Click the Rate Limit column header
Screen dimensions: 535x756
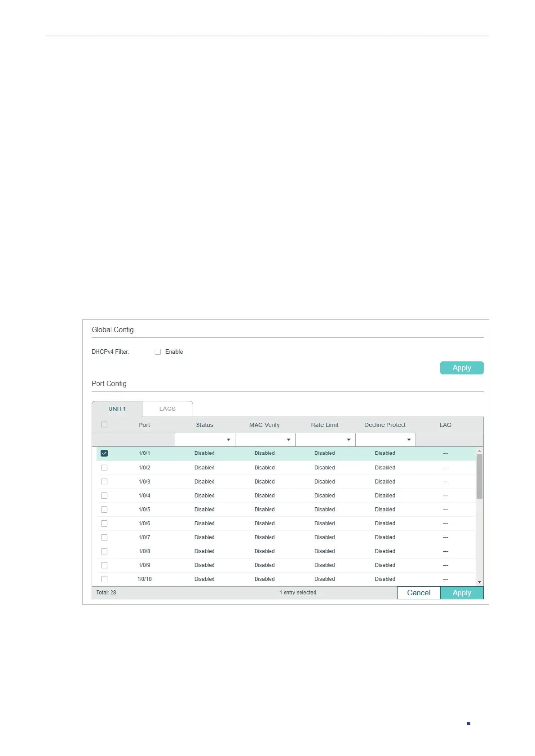[x=325, y=425]
